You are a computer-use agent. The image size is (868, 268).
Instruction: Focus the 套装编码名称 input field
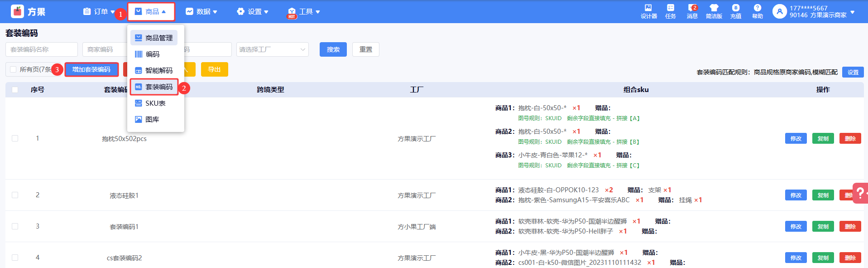pos(42,49)
